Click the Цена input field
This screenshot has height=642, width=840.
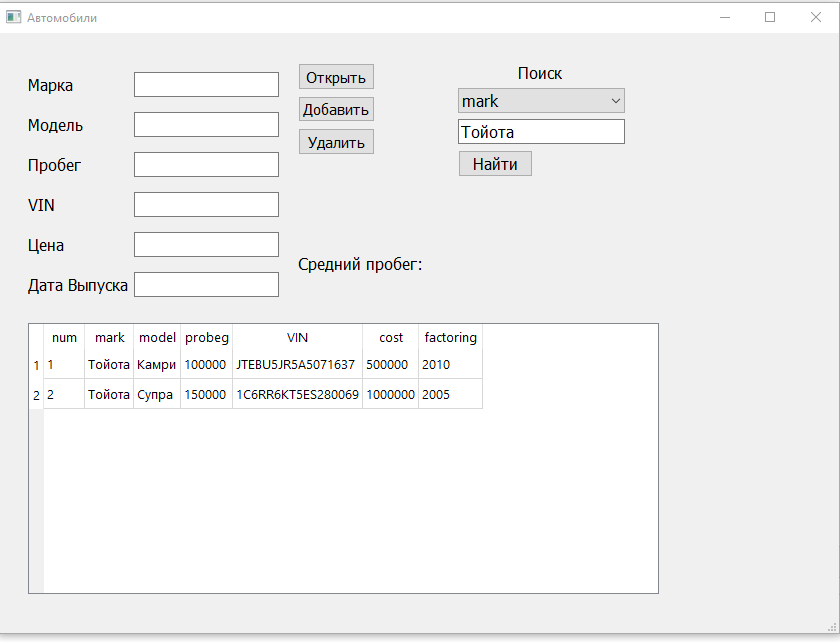pos(205,244)
